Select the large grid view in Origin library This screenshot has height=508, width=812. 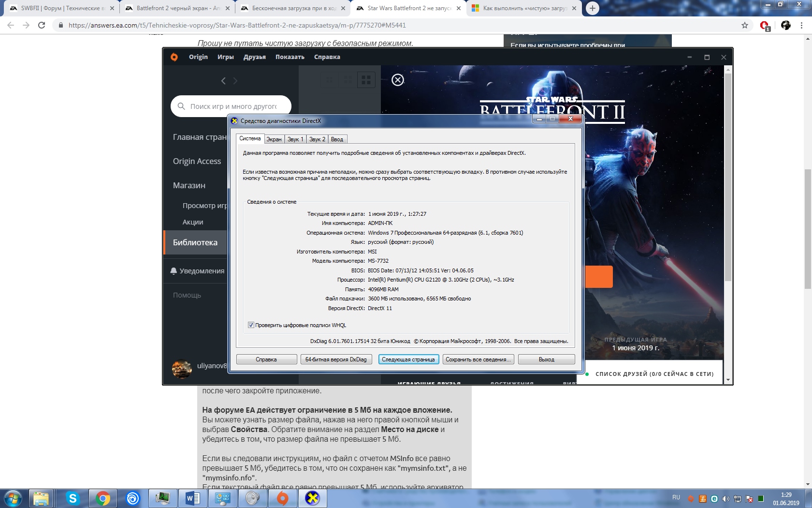tap(366, 80)
